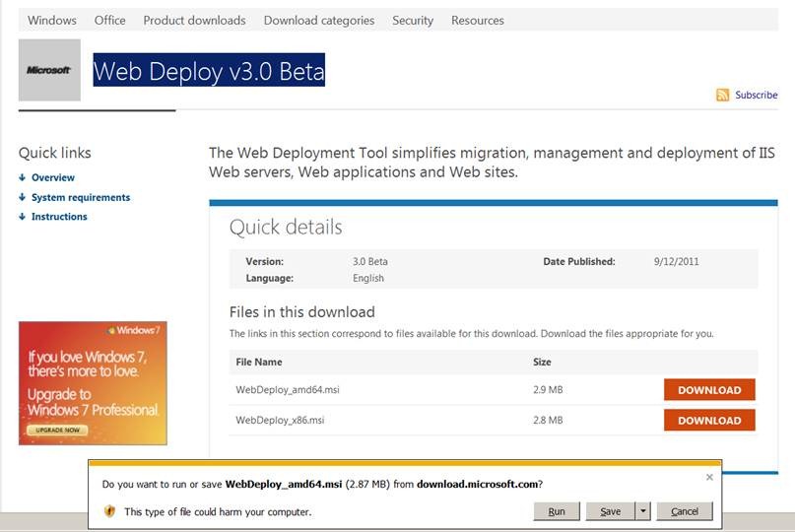Image resolution: width=795 pixels, height=532 pixels.
Task: Open the Security menu
Action: pyautogui.click(x=413, y=21)
